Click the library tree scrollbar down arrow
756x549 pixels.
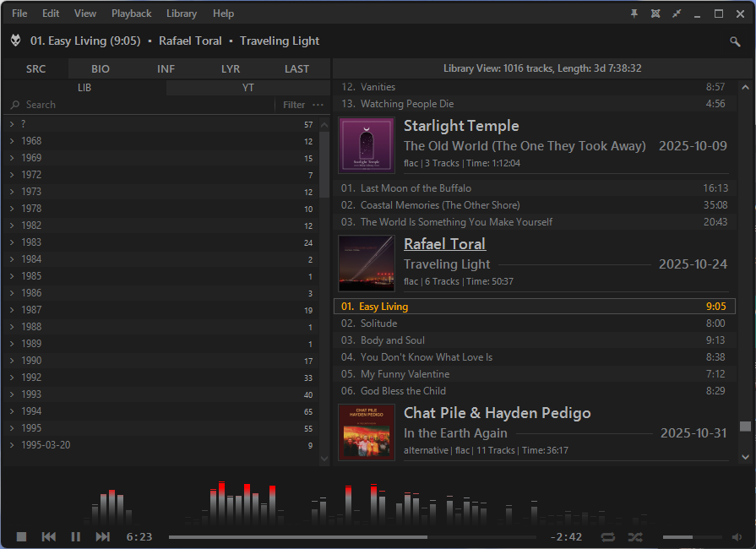[324, 459]
